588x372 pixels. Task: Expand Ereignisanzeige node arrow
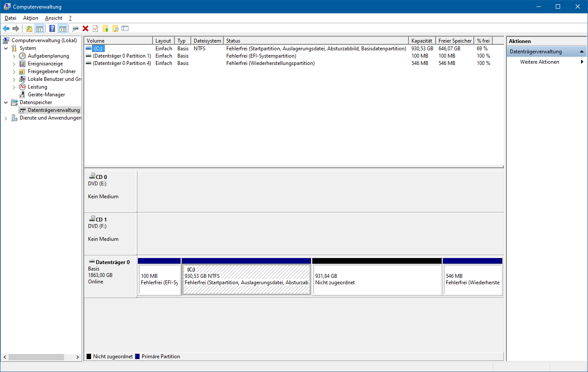(14, 64)
